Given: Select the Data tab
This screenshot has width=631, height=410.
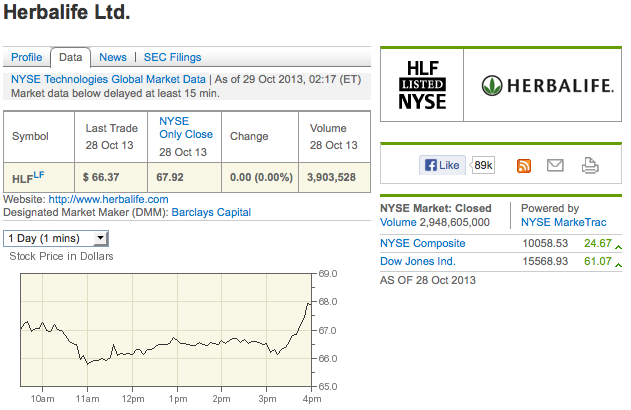Looking at the screenshot, I should (70, 57).
